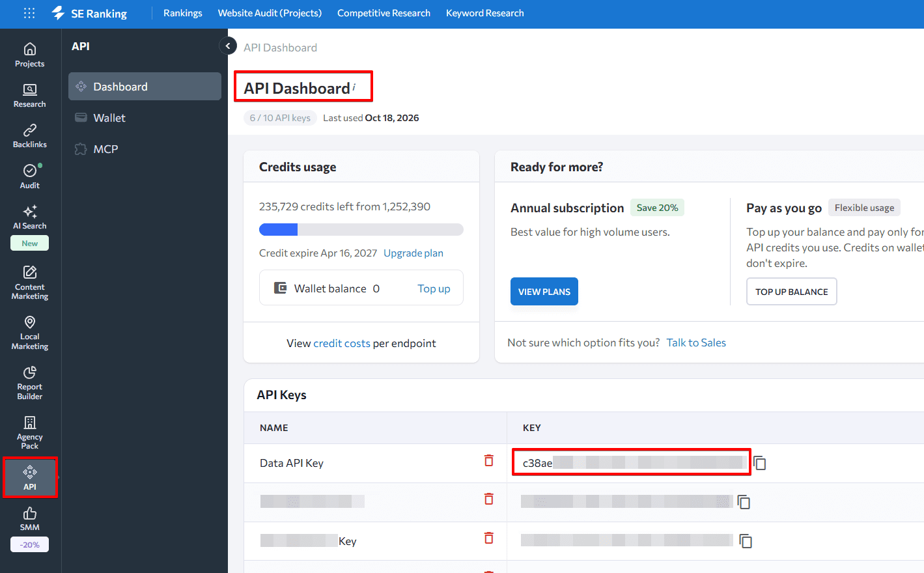
Task: Copy the third API key value
Action: (x=746, y=541)
